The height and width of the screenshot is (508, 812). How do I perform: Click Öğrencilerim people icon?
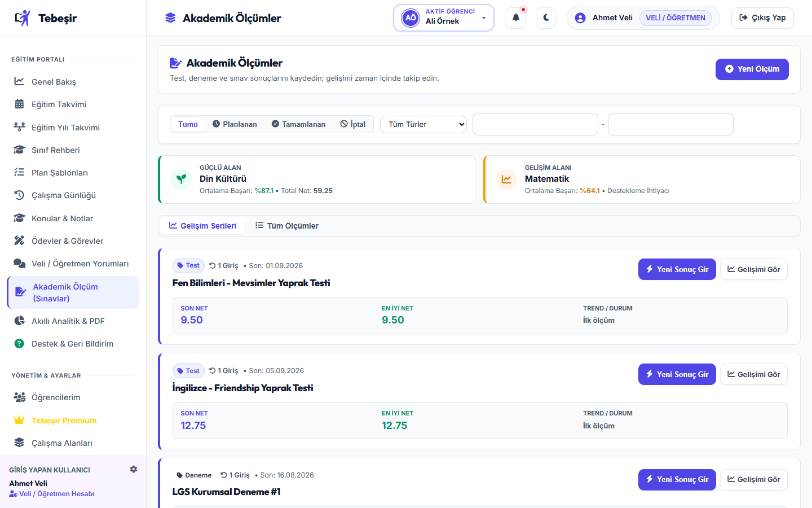19,397
